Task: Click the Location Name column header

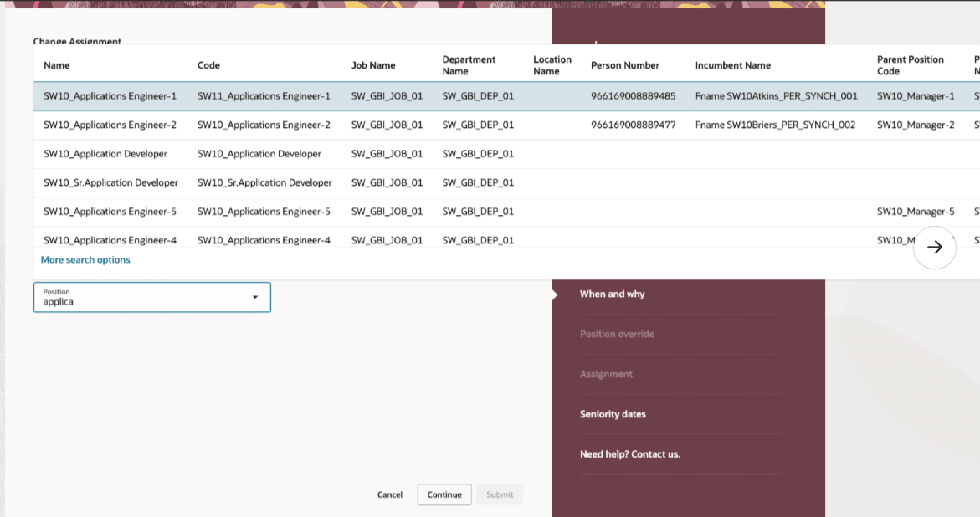Action: click(x=552, y=65)
